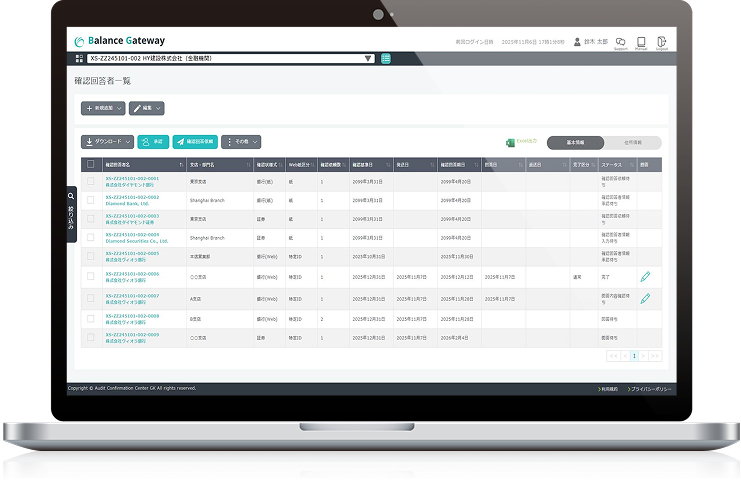Image resolution: width=741 pixels, height=480 pixels.
Task: Switch to the 住所情報 tab
Action: [630, 142]
